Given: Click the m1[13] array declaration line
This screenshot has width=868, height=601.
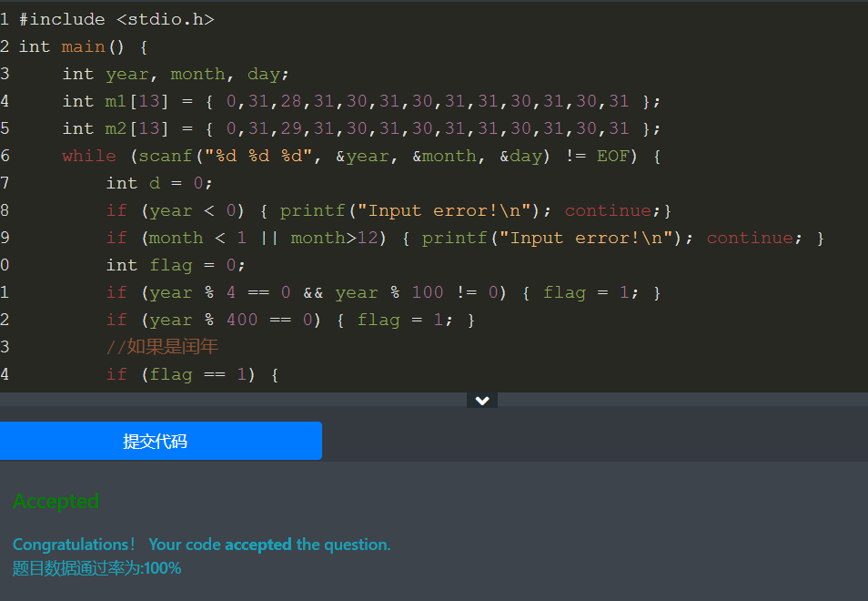Looking at the screenshot, I should (x=361, y=101).
